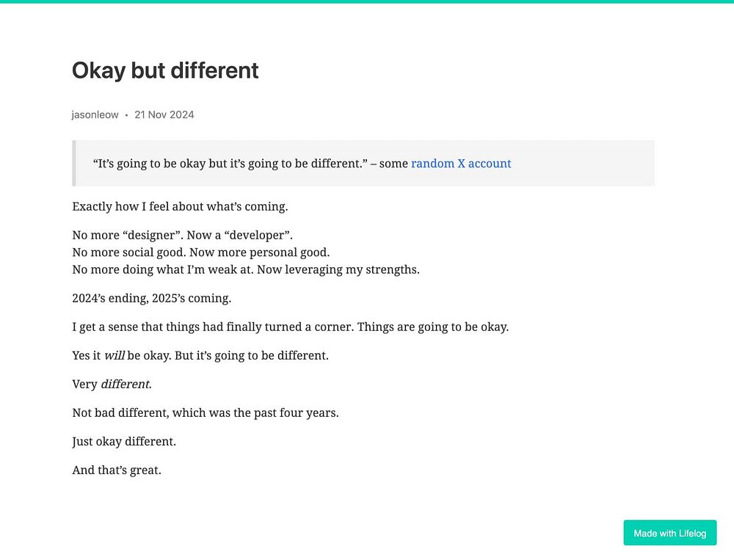Click the post date 21 Nov 2024
This screenshot has width=734, height=560.
coord(164,114)
